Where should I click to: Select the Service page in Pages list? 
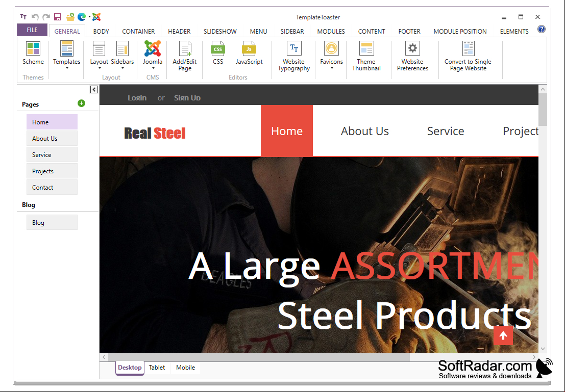click(52, 155)
